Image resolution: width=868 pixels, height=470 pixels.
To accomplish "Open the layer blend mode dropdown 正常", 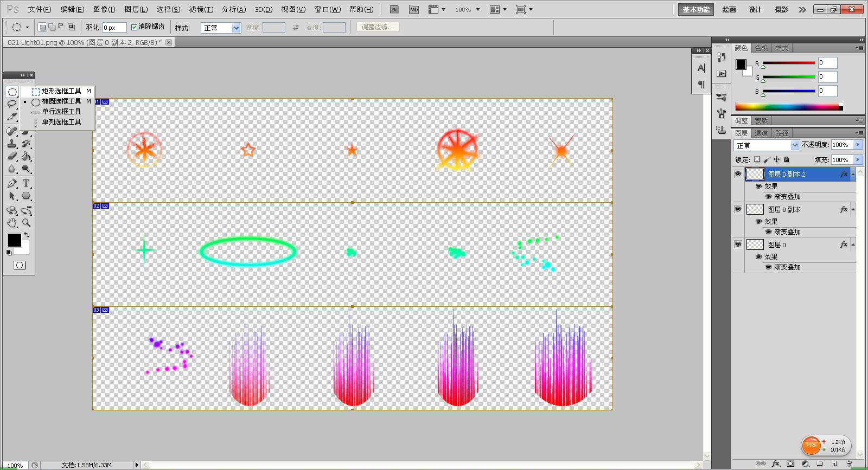I will coord(767,145).
